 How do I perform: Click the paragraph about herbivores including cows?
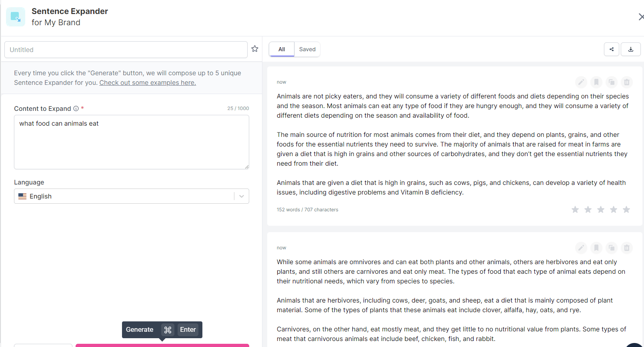coord(445,305)
